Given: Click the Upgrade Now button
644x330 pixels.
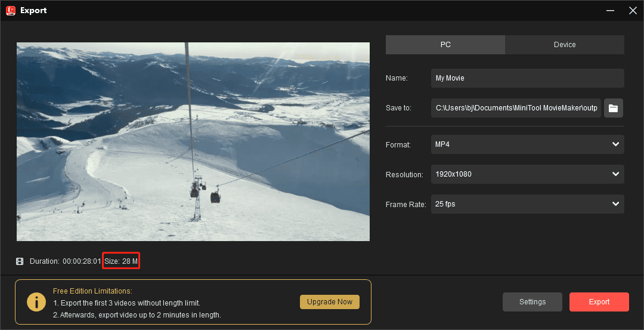Looking at the screenshot, I should point(330,301).
